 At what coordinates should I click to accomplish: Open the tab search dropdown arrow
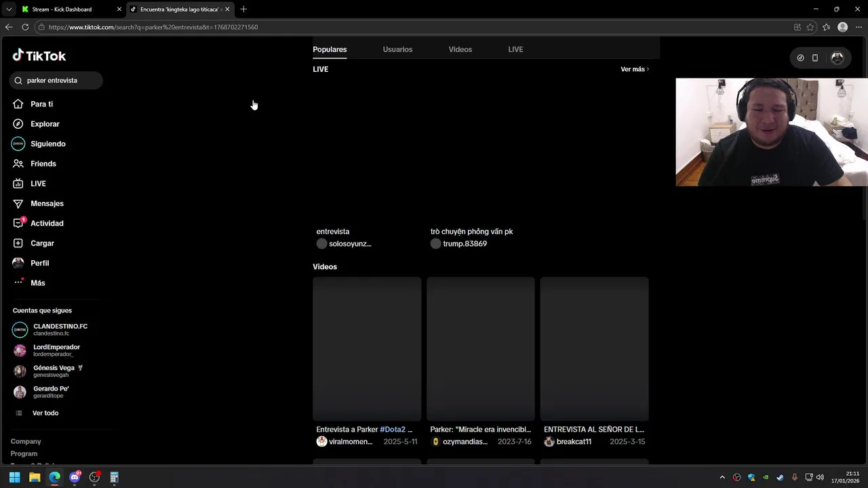[9, 9]
